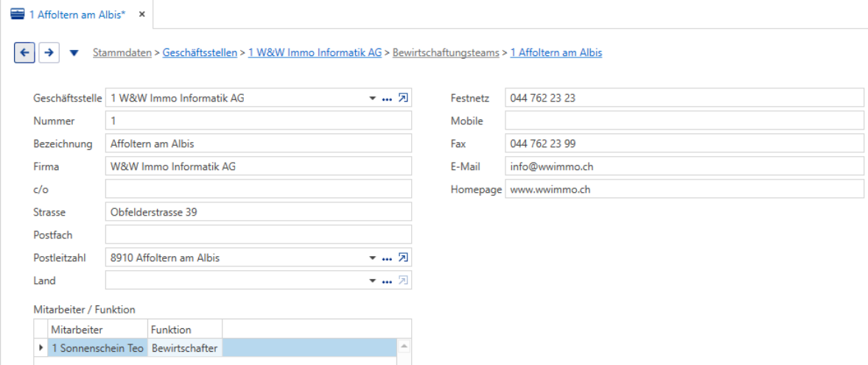Click the row selector arrow for Sonnenschein Teo
This screenshot has height=365, width=868.
(x=41, y=348)
